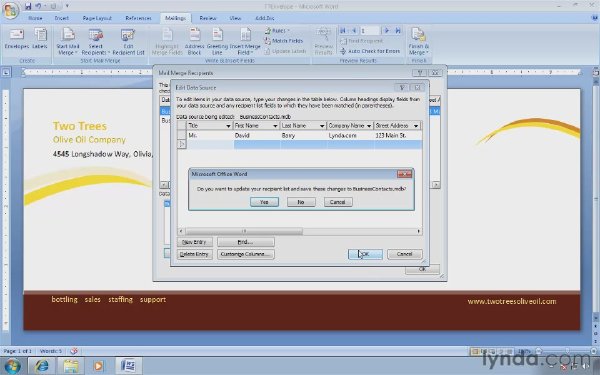Screen dimensions: 600x375
Task: Expand the Title column dropdown arrow
Action: 228,126
